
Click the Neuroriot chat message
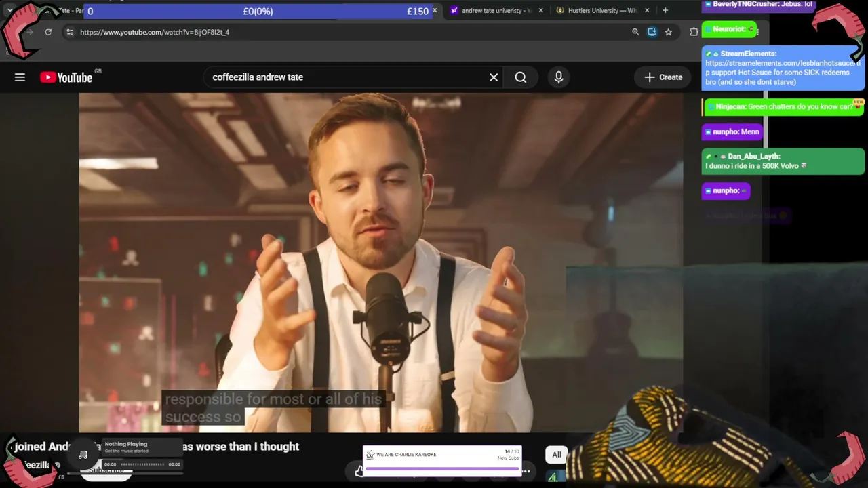[x=730, y=29]
